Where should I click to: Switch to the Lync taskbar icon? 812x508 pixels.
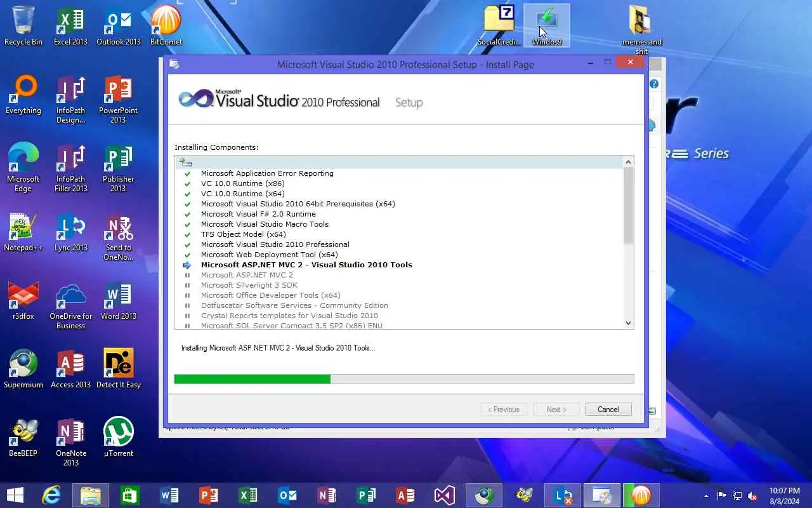(563, 495)
